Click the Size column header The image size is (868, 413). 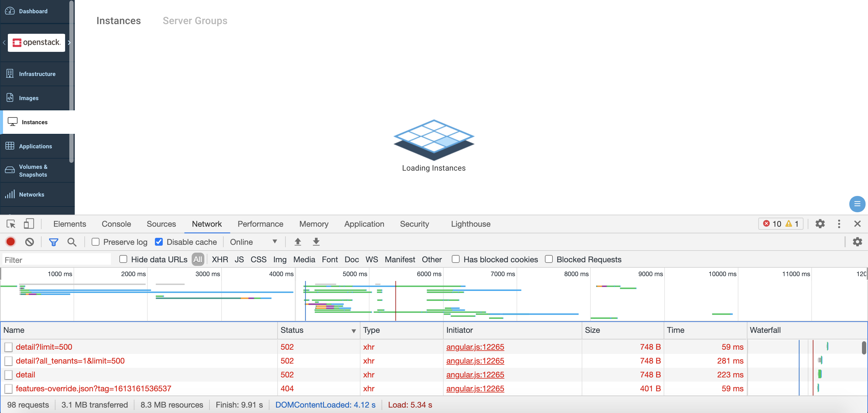pyautogui.click(x=623, y=330)
